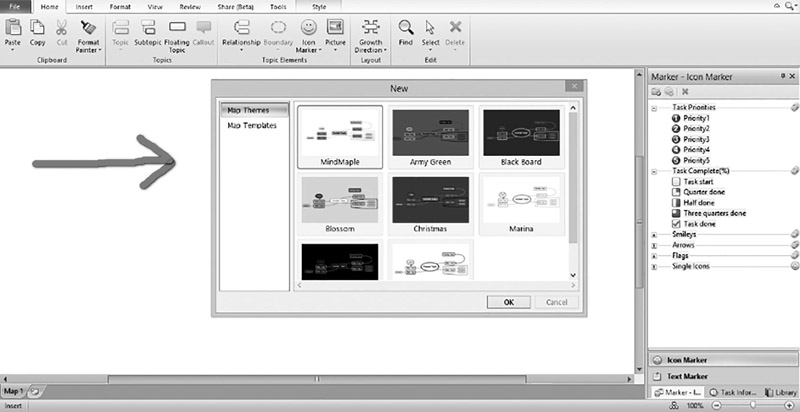The width and height of the screenshot is (800, 412).
Task: Open the Find tool
Action: pos(406,29)
